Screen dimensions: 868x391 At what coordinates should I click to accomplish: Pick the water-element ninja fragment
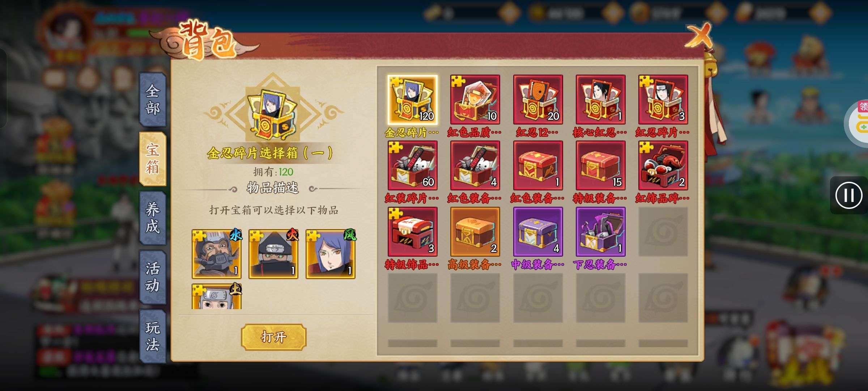pyautogui.click(x=217, y=254)
